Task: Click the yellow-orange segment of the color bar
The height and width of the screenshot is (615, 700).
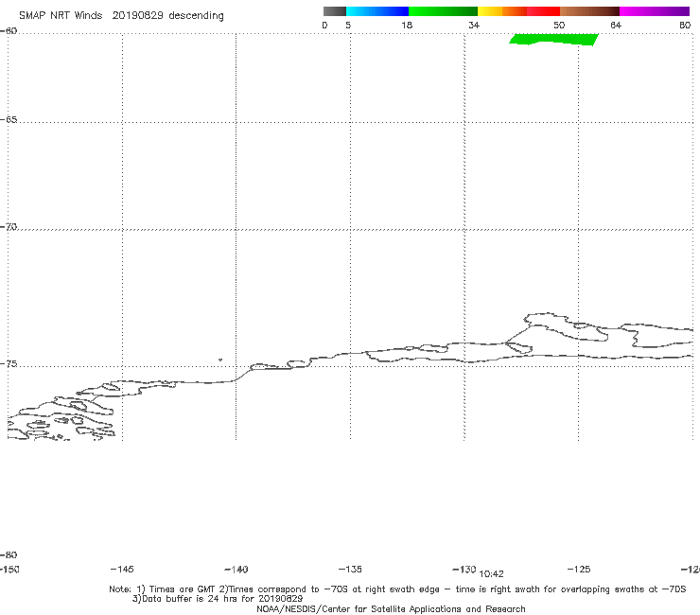Action: pos(502,11)
